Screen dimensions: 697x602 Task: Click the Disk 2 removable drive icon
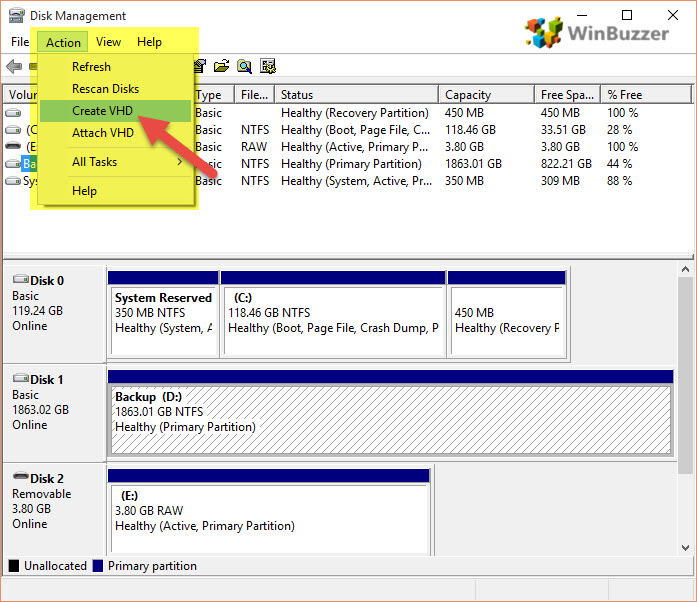pos(20,476)
